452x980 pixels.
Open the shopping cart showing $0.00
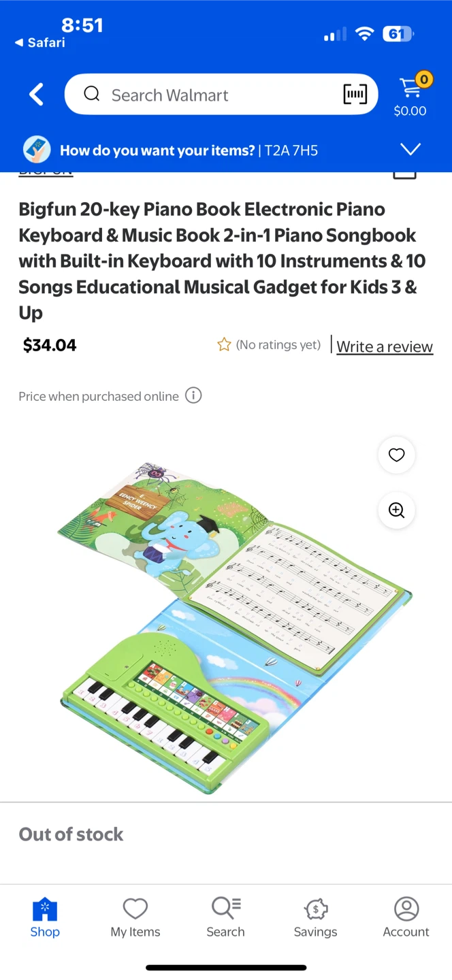click(410, 95)
